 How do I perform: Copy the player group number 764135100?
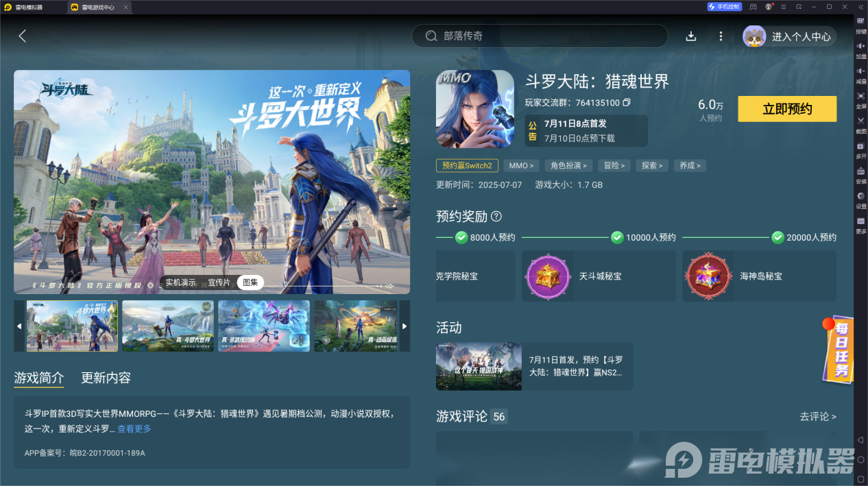click(x=626, y=103)
